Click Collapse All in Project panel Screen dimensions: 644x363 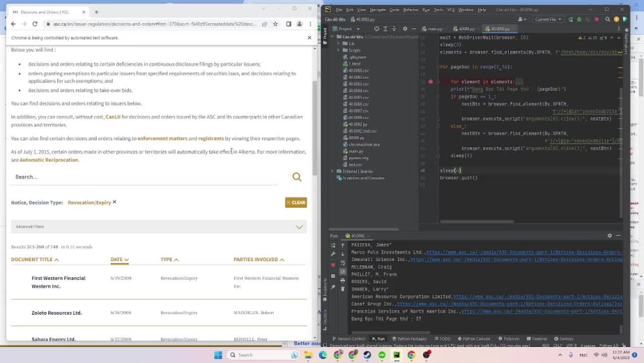point(394,29)
